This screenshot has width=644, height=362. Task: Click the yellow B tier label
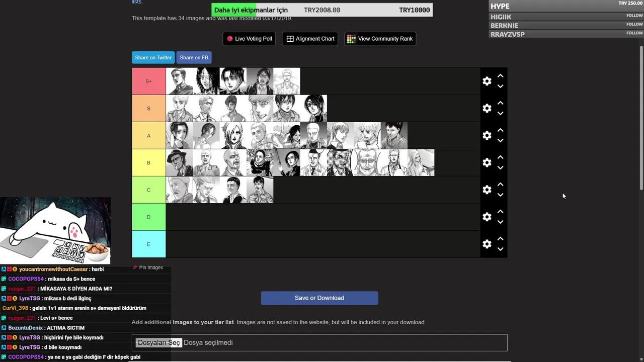148,162
